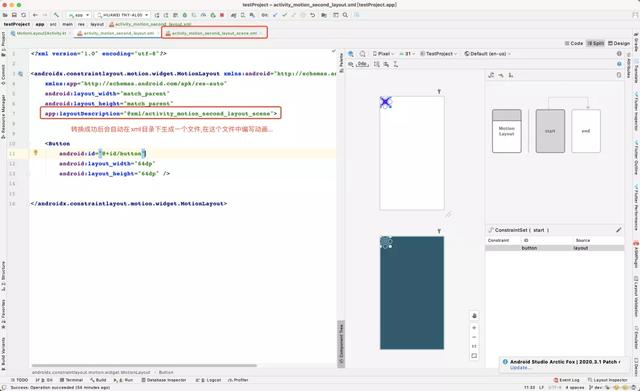Click the Update link in notification

pyautogui.click(x=520, y=368)
